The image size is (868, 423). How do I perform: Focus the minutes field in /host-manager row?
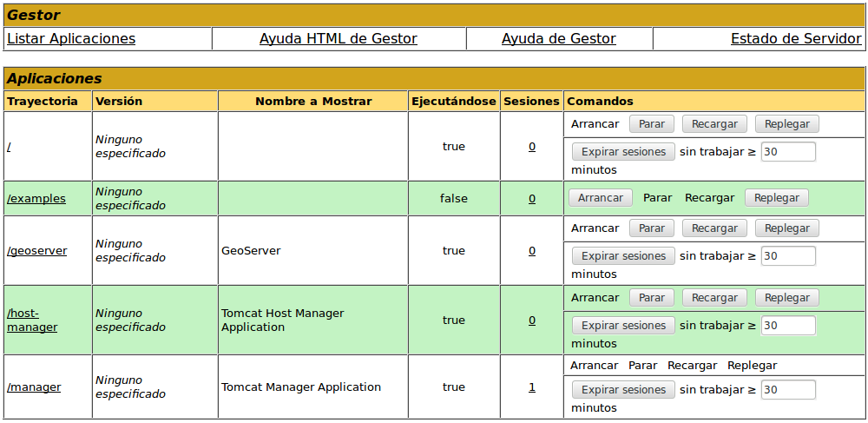click(788, 326)
